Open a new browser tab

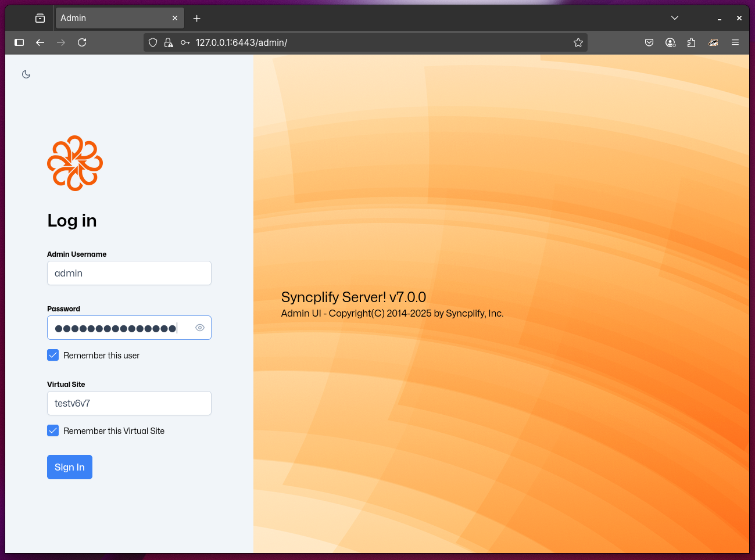196,18
